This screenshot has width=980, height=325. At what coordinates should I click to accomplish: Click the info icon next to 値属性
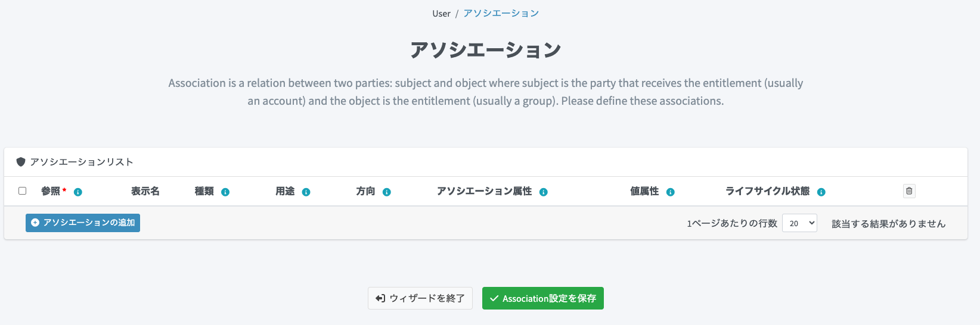(670, 192)
